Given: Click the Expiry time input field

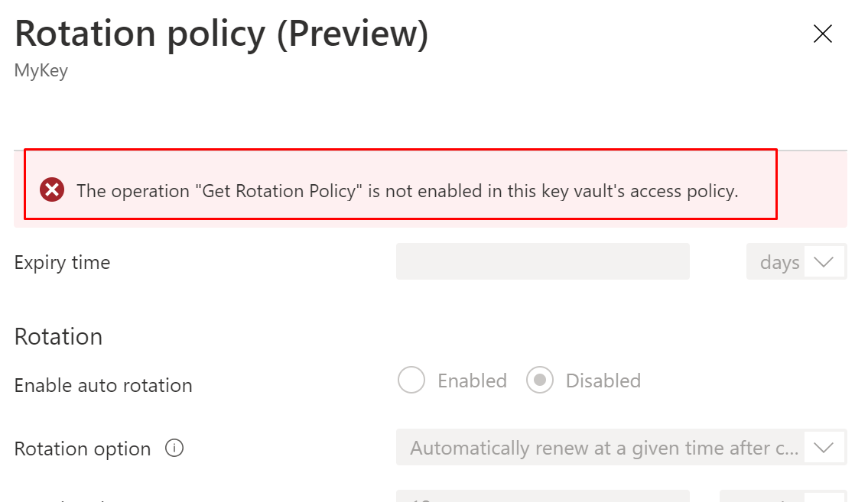Looking at the screenshot, I should coord(542,262).
